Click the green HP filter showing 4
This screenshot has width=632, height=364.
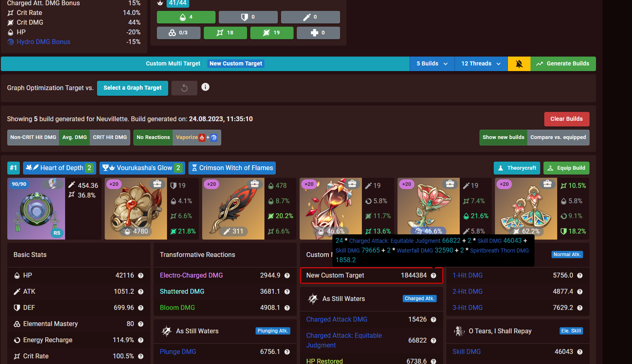point(186,17)
